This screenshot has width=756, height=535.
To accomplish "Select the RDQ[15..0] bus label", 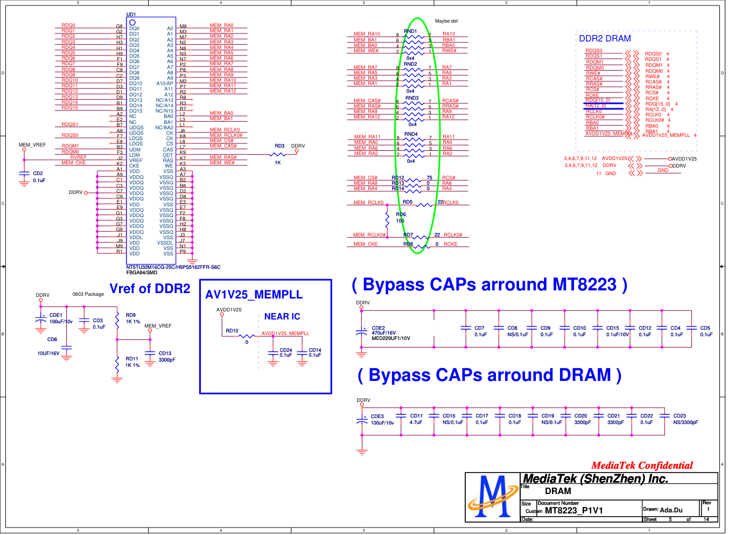I will 598,100.
